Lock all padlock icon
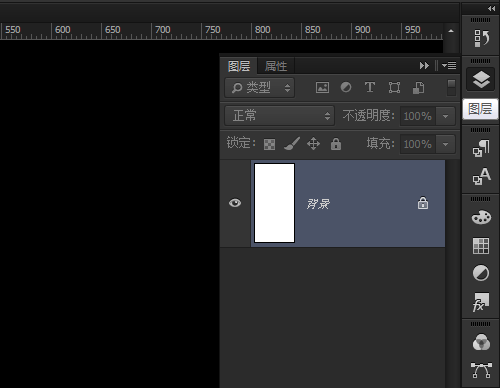Viewport: 500px width, 388px height. (336, 144)
